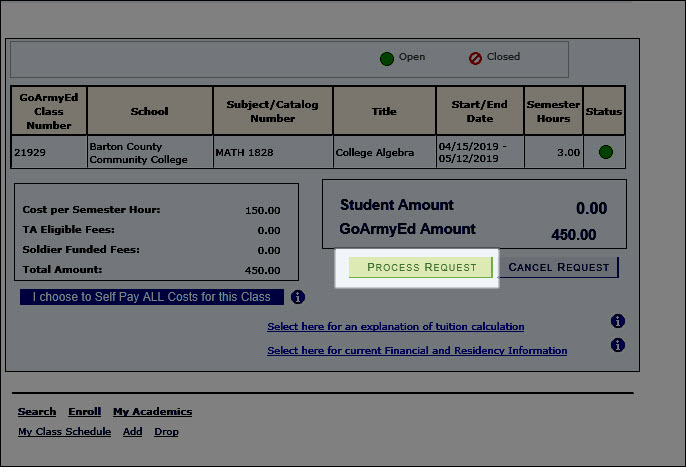Select class number 21929 cell
The width and height of the screenshot is (686, 467).
[x=49, y=152]
